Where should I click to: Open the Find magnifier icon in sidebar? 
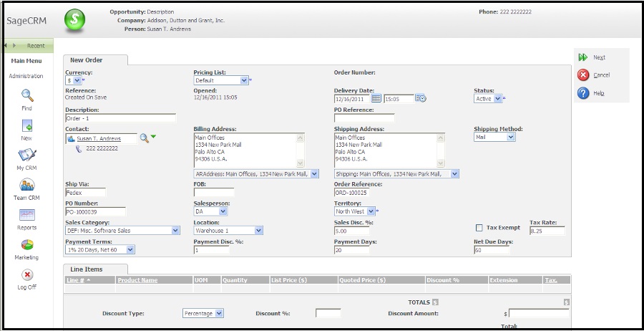pyautogui.click(x=27, y=95)
